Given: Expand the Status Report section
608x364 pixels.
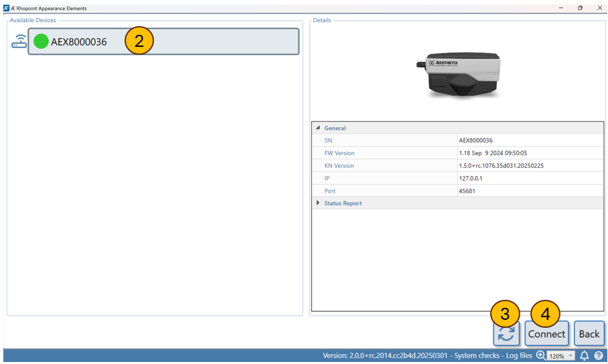Looking at the screenshot, I should point(318,203).
